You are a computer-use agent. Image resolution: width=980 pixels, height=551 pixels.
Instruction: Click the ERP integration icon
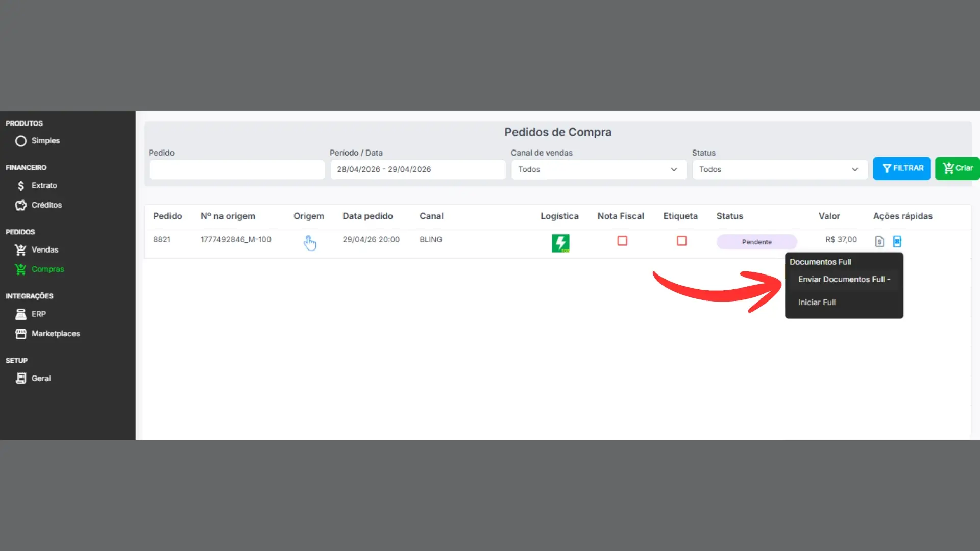tap(21, 314)
